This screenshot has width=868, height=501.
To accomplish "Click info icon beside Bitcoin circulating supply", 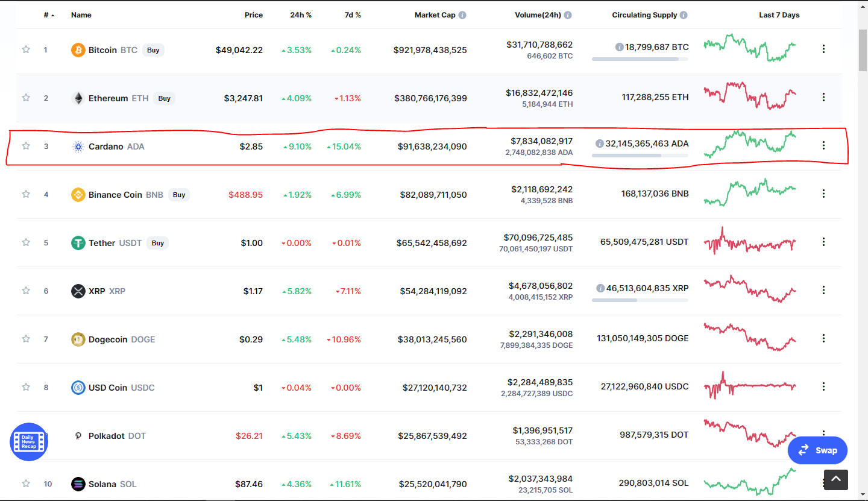I will pos(619,47).
